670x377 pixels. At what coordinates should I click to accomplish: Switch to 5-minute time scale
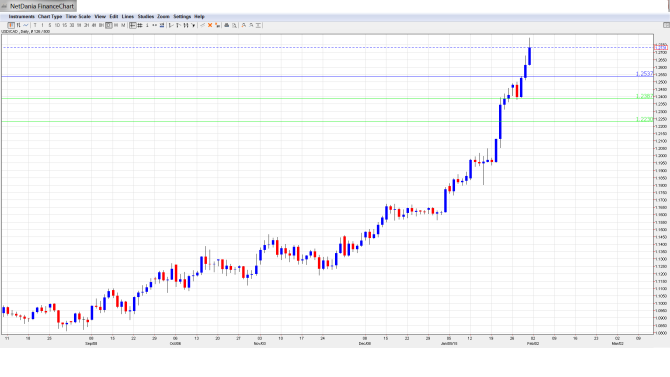point(50,25)
